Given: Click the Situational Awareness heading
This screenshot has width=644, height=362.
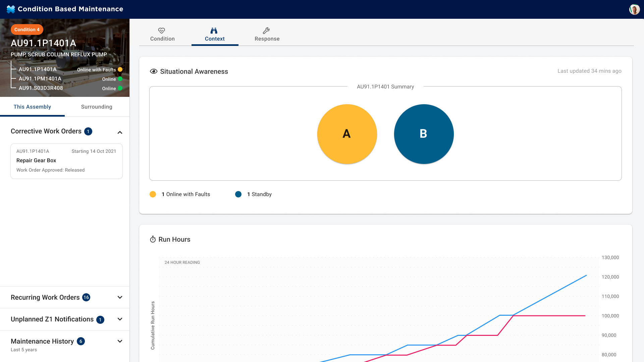Looking at the screenshot, I should (194, 71).
